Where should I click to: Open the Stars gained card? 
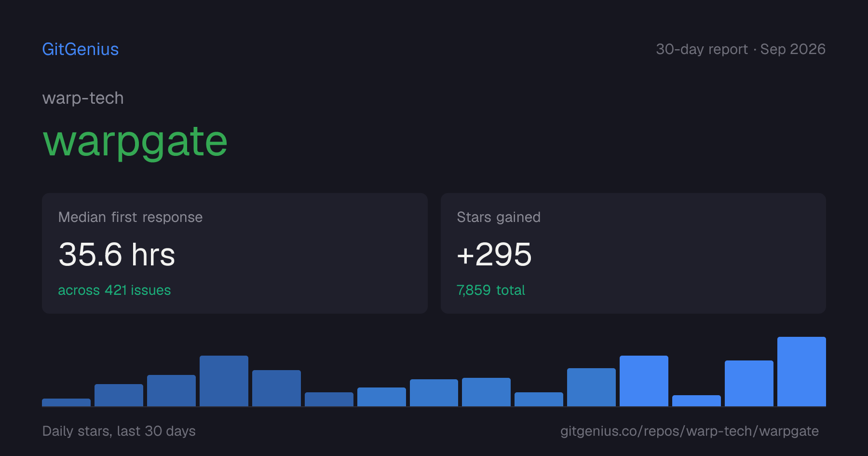click(x=633, y=253)
